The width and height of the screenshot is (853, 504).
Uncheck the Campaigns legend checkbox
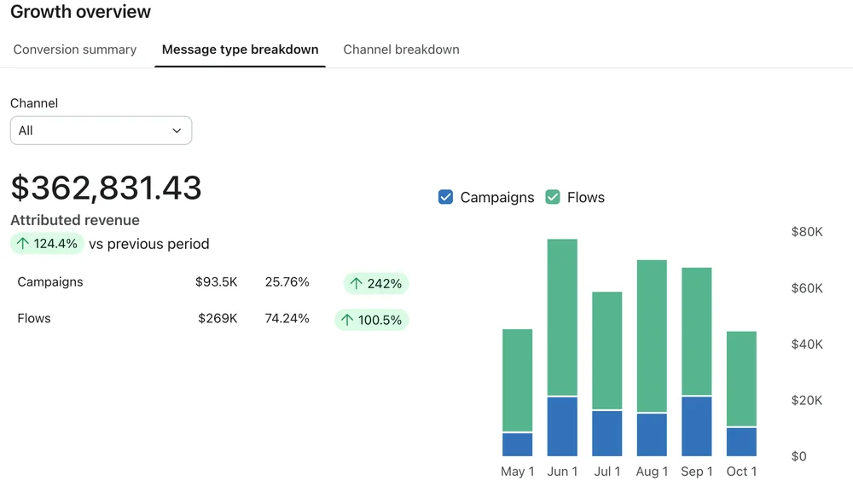[x=445, y=197]
